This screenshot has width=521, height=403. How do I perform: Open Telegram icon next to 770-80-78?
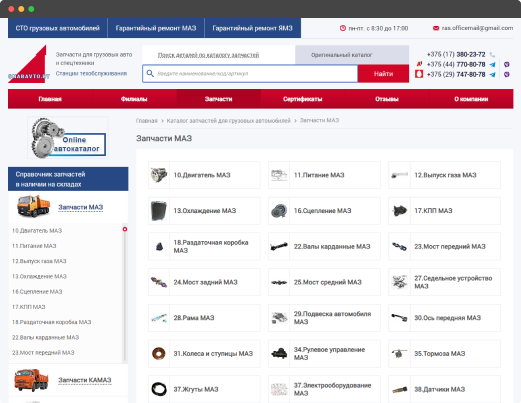click(x=492, y=64)
